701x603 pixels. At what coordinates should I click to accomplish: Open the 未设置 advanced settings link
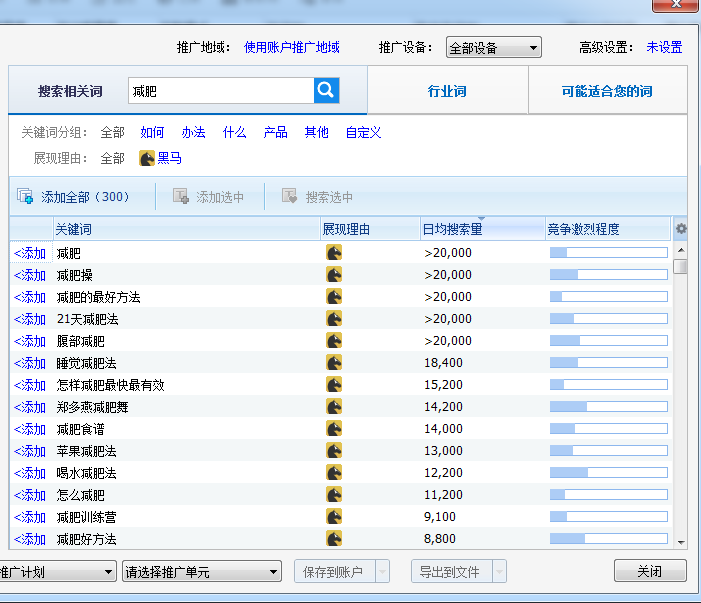click(664, 47)
